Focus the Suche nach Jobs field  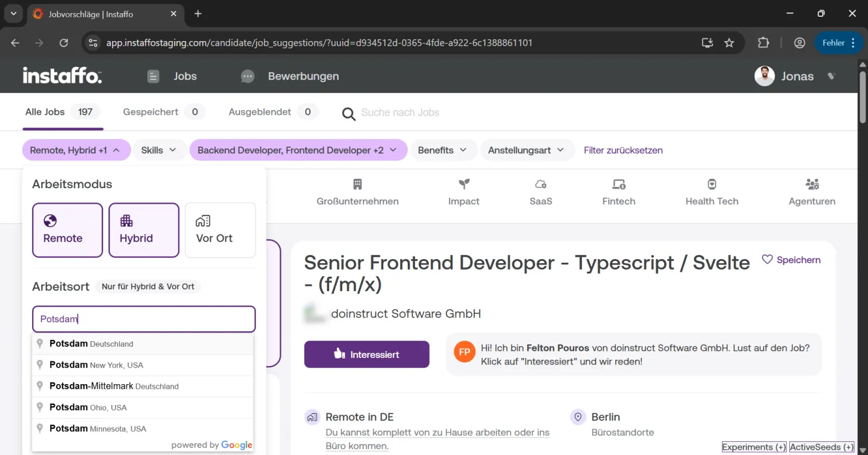[x=400, y=113]
